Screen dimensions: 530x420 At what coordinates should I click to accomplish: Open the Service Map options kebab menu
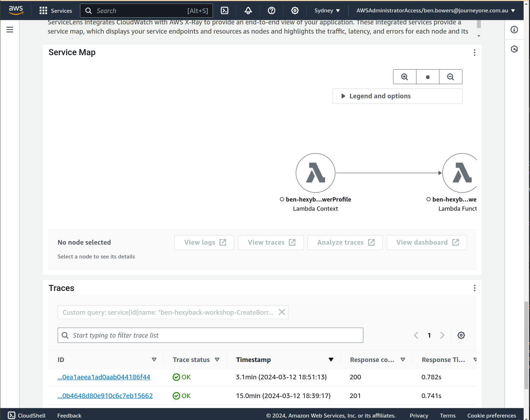tap(475, 53)
